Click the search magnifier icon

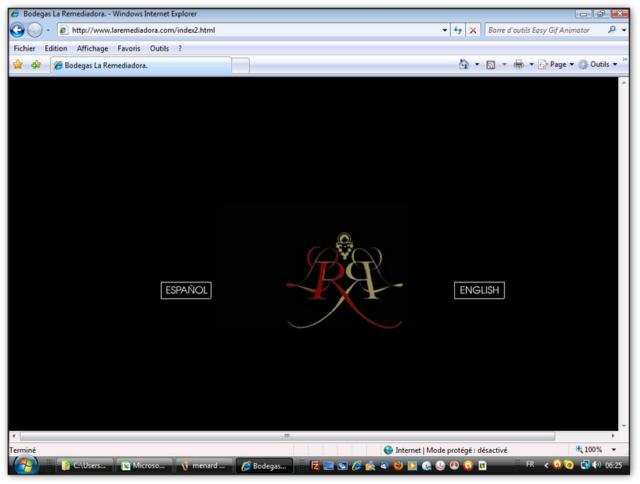[611, 30]
